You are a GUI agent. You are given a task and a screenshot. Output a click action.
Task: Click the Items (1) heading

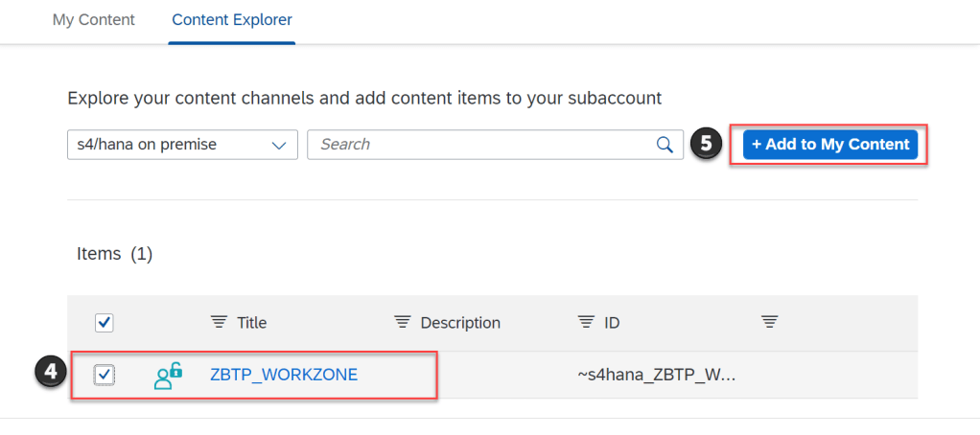point(114,254)
